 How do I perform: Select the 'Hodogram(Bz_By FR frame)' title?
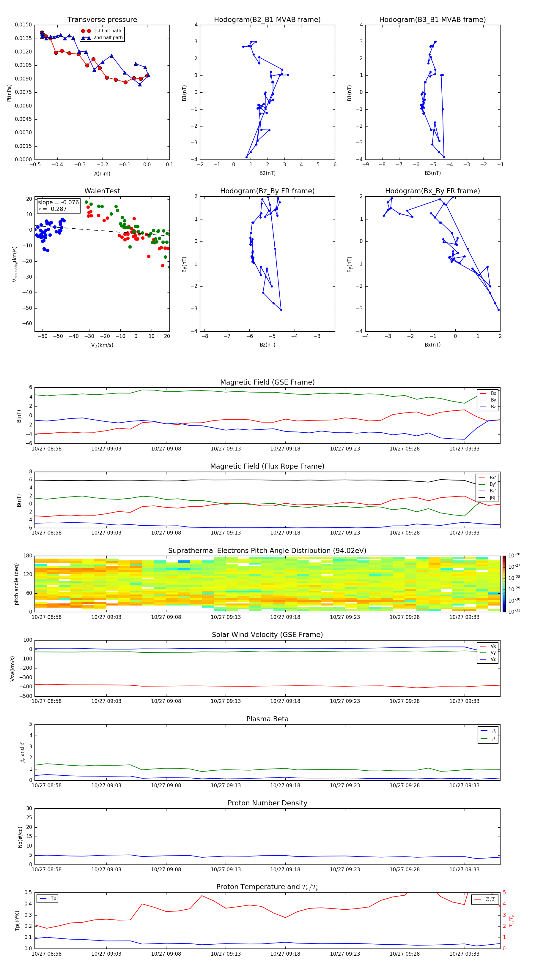pyautogui.click(x=267, y=191)
